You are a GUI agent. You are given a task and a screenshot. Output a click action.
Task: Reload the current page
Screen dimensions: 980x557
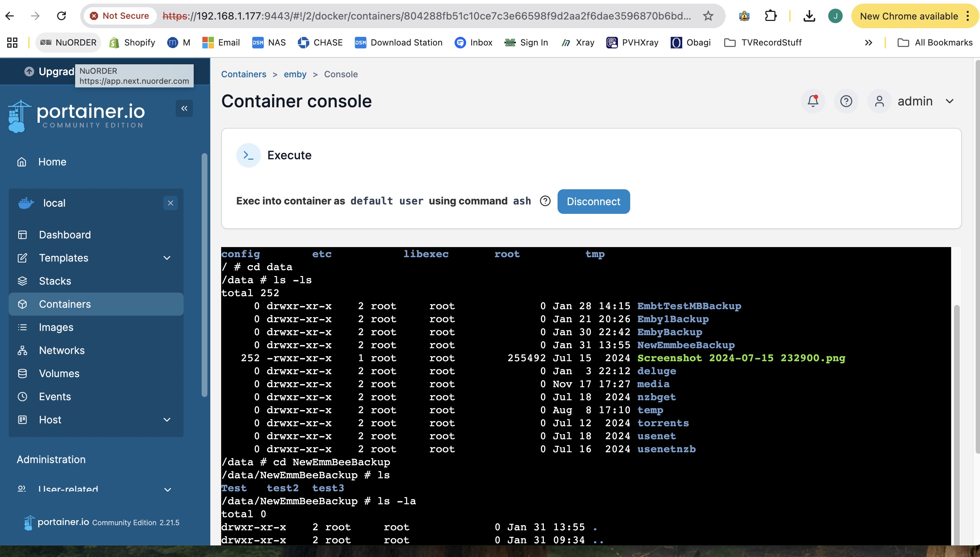pyautogui.click(x=61, y=16)
